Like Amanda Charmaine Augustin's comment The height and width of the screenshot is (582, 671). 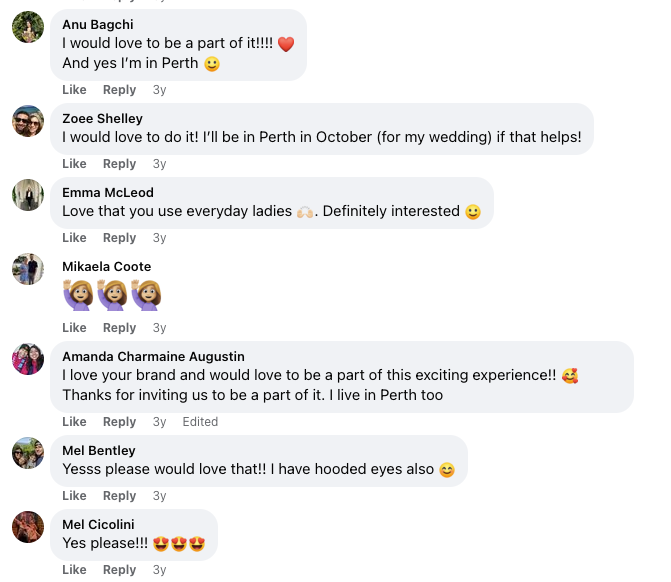[74, 422]
